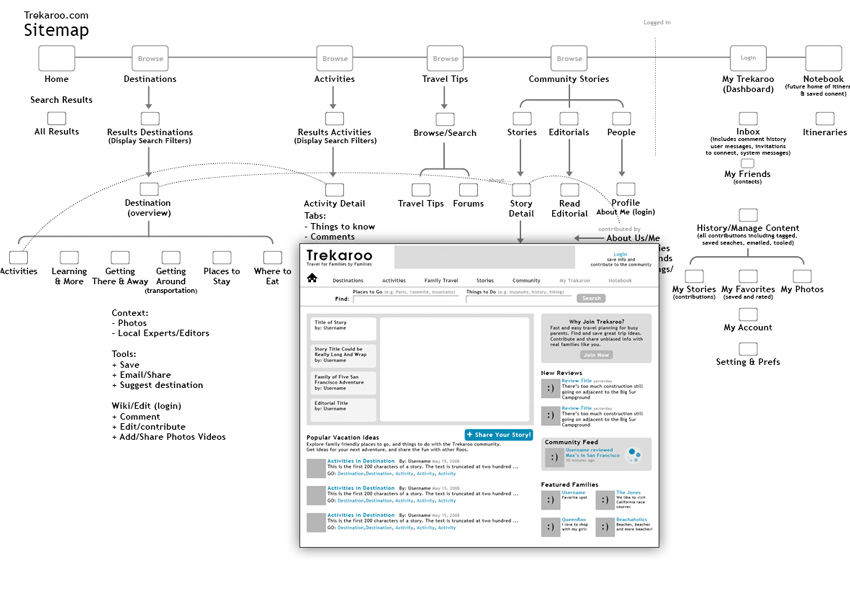Click the Browse box above Activities
The width and height of the screenshot is (850, 610).
point(334,58)
